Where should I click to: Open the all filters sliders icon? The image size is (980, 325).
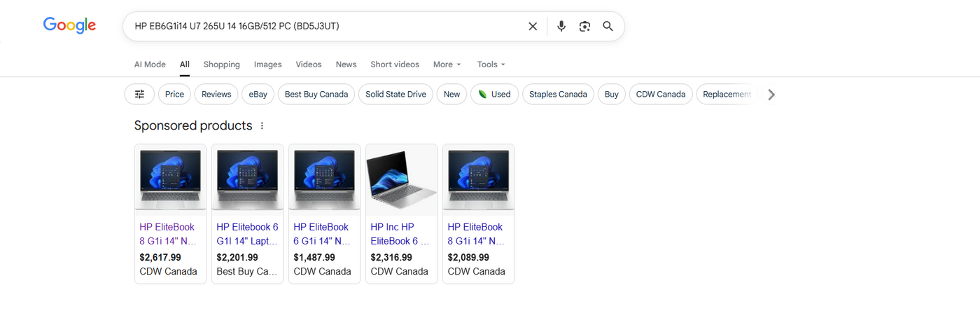(139, 95)
